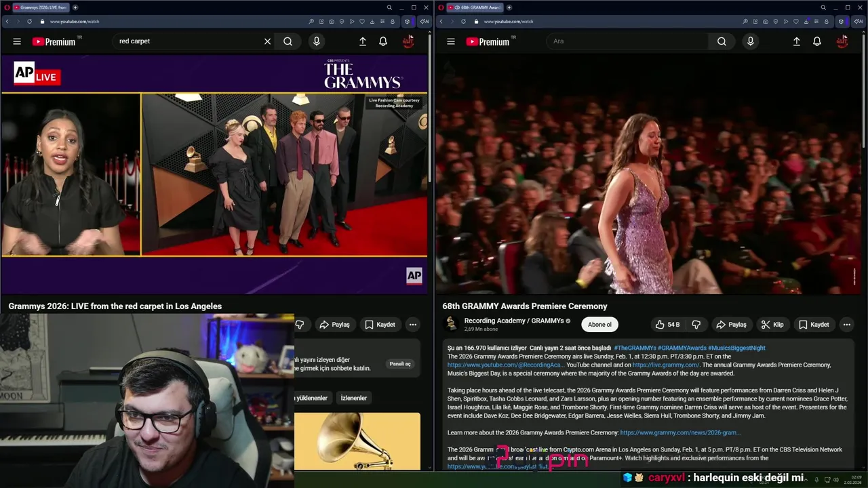Click the heart bookmark icon in left address bar
The width and height of the screenshot is (868, 488).
tap(362, 21)
